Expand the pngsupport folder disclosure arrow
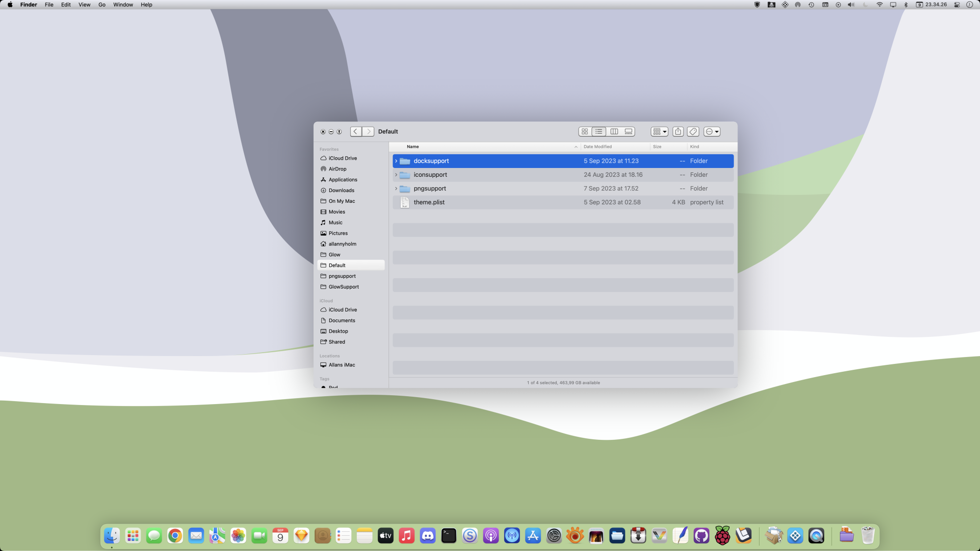This screenshot has height=551, width=980. (396, 189)
